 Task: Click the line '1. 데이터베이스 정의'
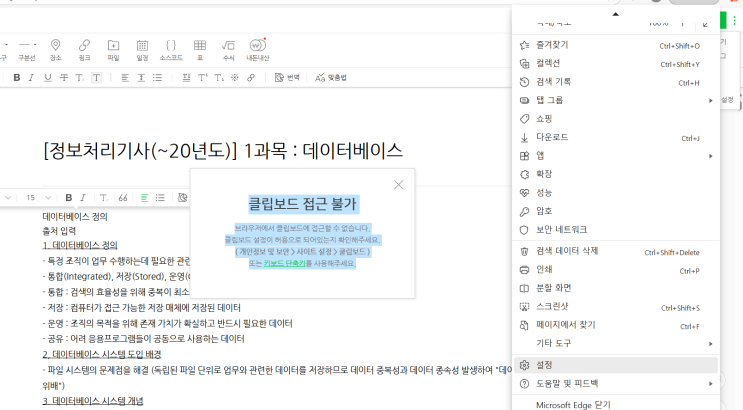pyautogui.click(x=80, y=246)
